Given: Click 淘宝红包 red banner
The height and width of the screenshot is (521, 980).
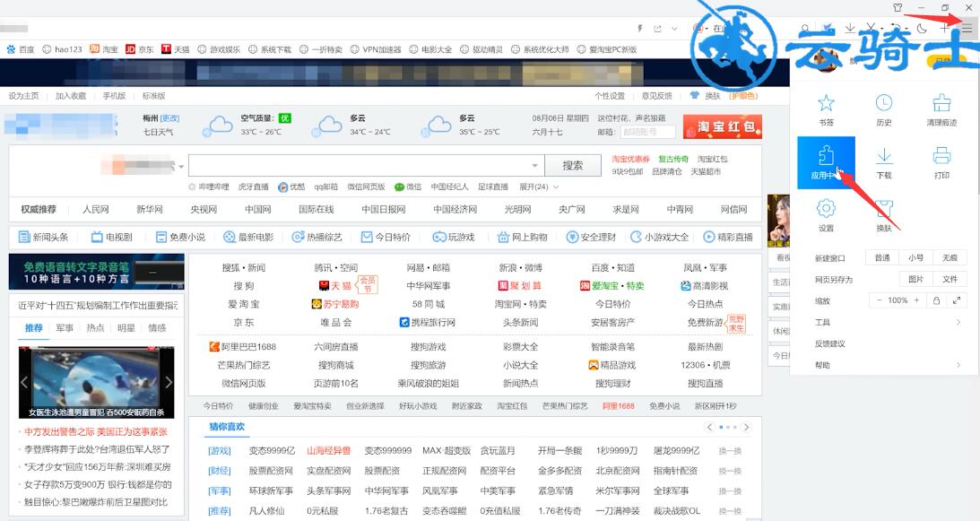Looking at the screenshot, I should 723,127.
